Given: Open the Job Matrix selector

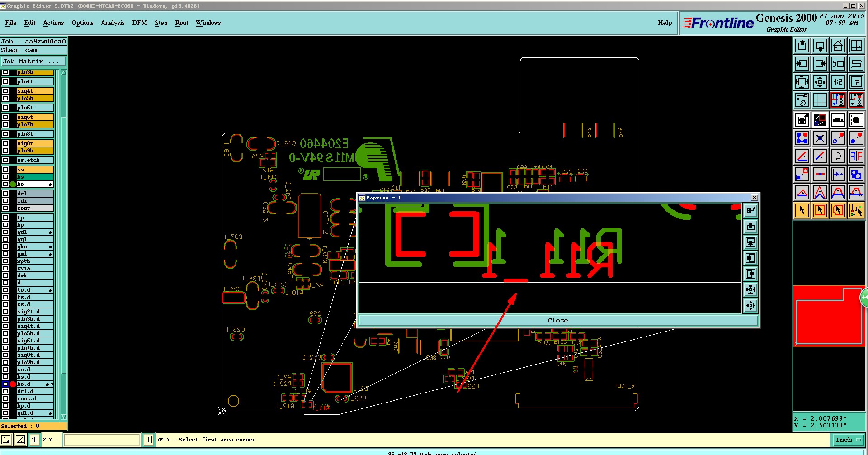Looking at the screenshot, I should [33, 61].
